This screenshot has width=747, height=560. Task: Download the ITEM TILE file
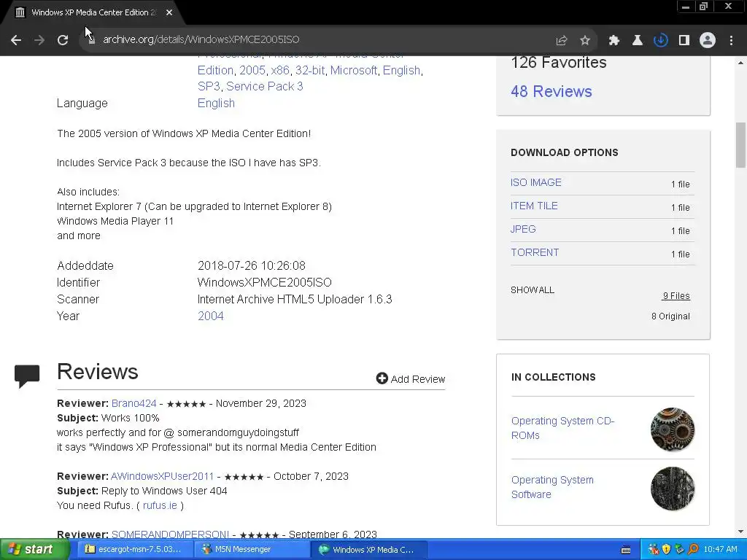click(534, 206)
